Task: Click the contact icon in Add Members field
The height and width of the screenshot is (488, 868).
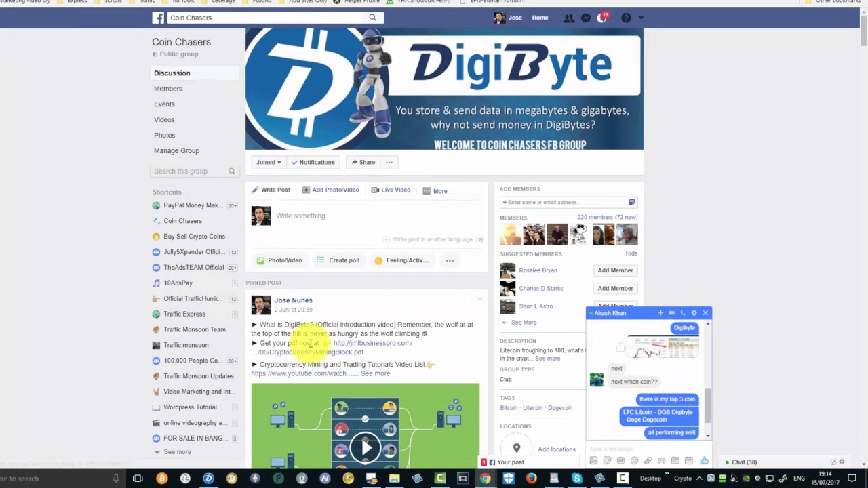Action: tap(631, 202)
